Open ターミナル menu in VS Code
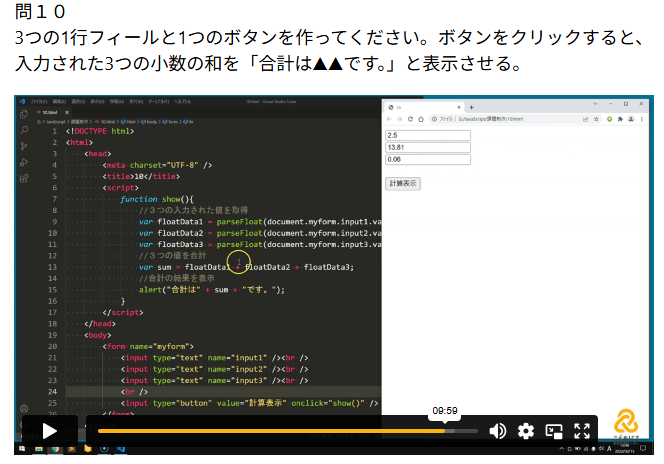Viewport: 664px width, 464px height. (158, 102)
